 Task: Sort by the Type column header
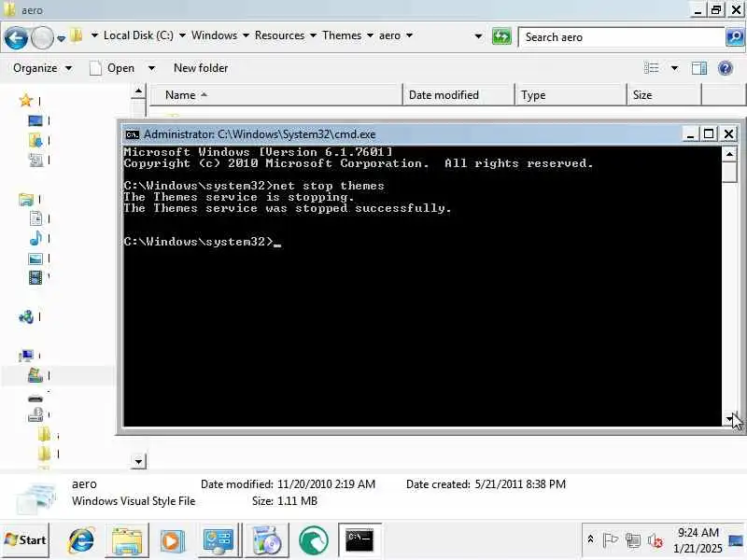(x=571, y=95)
